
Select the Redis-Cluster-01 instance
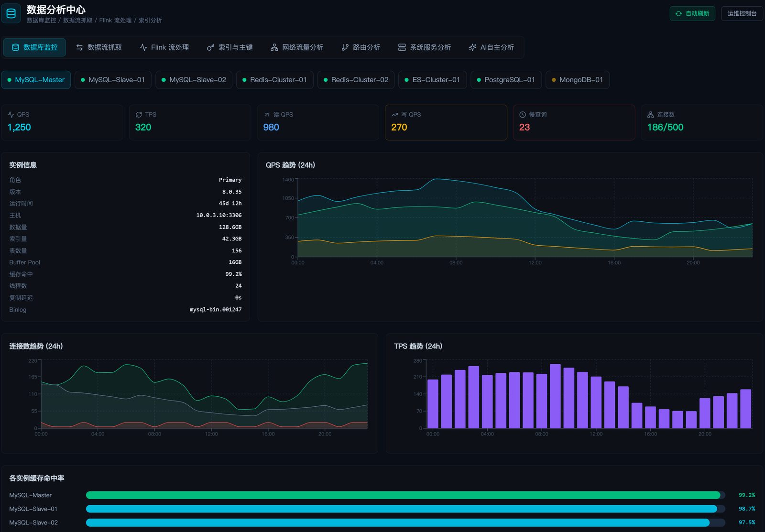(x=275, y=80)
